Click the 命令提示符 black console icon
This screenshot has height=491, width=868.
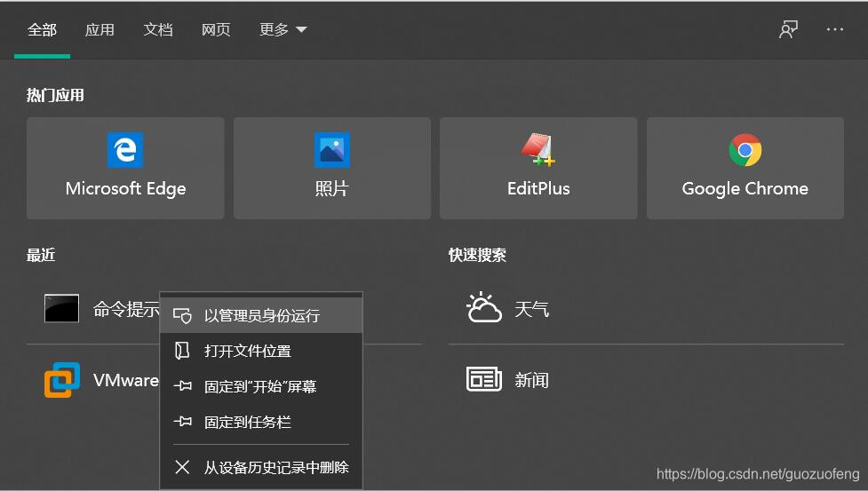61,308
